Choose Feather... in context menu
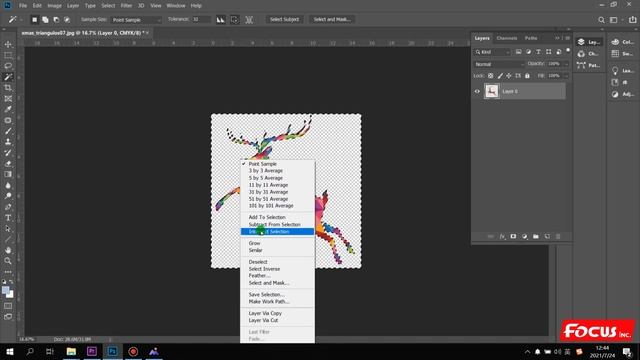The height and width of the screenshot is (360, 640). click(x=259, y=276)
